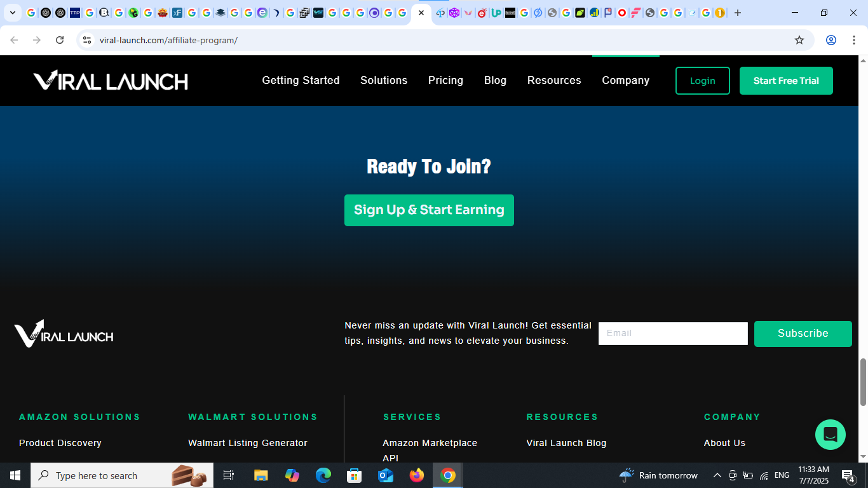Click the scrollbar up arrow
The height and width of the screenshot is (488, 868).
[863, 60]
